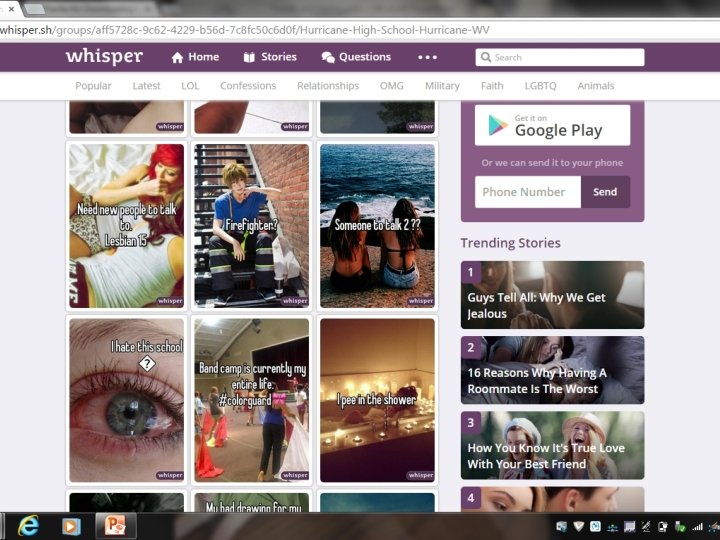Click the network signal tray icon
The image size is (720, 540).
[x=698, y=527]
